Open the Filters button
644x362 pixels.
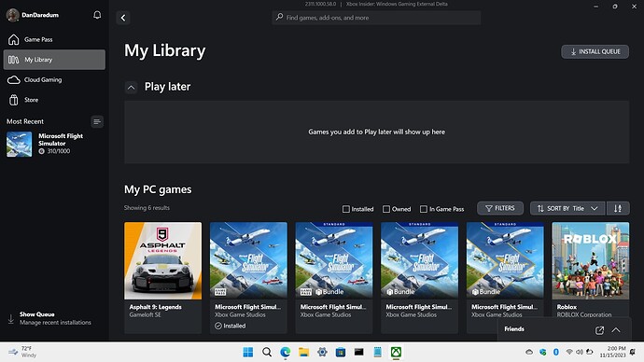[x=500, y=208]
